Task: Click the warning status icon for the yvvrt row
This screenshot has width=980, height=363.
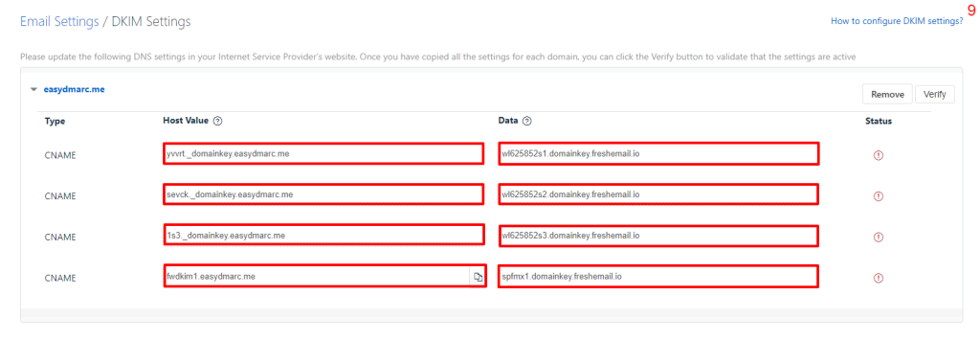Action: [x=879, y=156]
